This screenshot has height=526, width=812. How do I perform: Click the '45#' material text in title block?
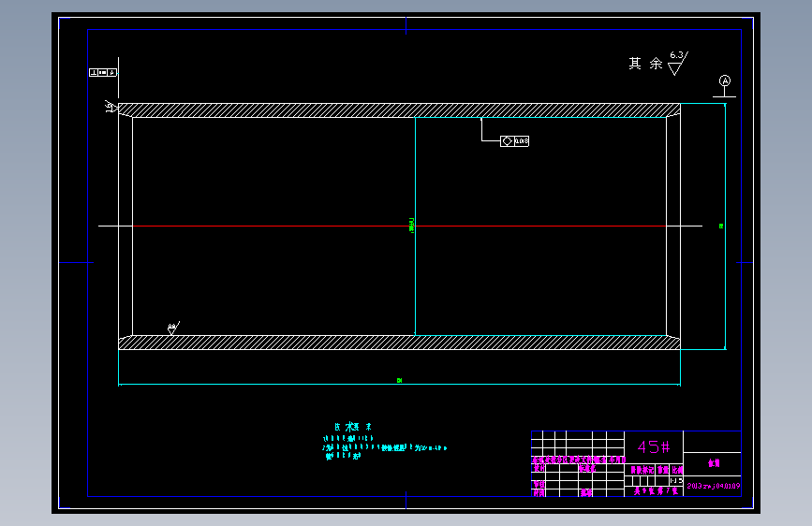pyautogui.click(x=654, y=446)
